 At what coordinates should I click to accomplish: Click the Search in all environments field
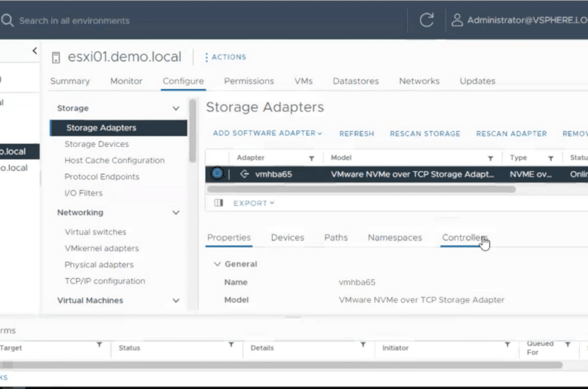74,20
